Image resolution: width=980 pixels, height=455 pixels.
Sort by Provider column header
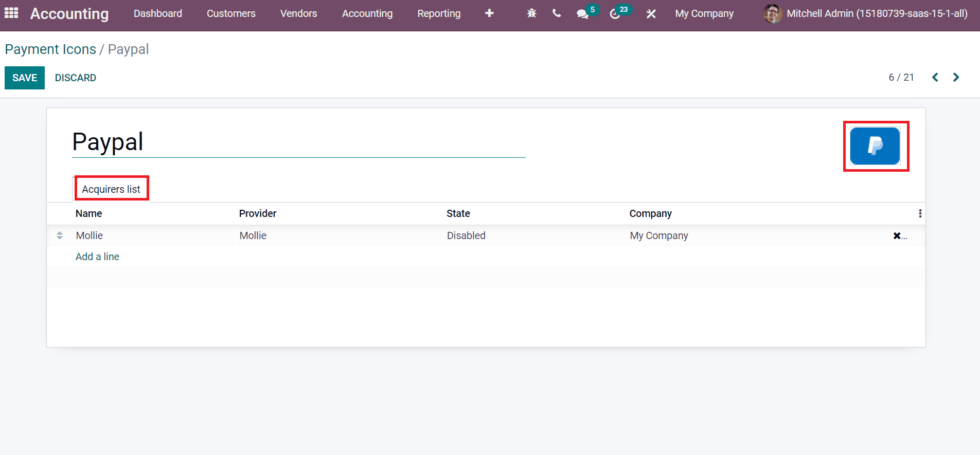(258, 213)
